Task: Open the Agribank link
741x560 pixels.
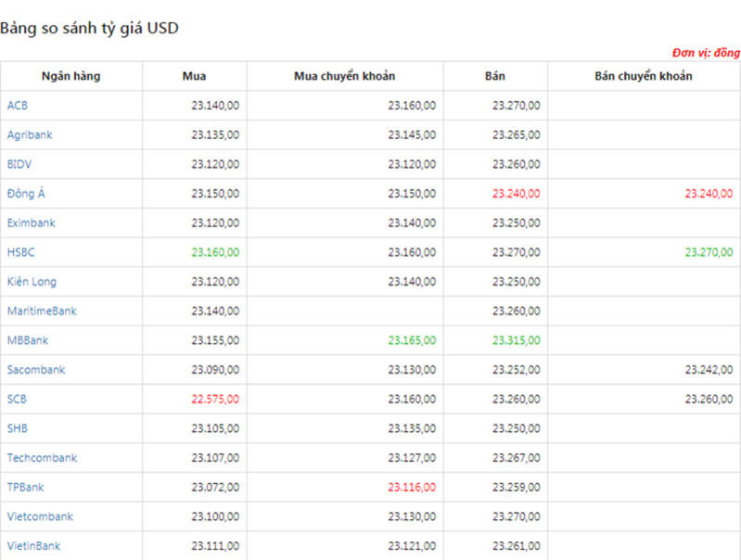Action: pyautogui.click(x=30, y=135)
